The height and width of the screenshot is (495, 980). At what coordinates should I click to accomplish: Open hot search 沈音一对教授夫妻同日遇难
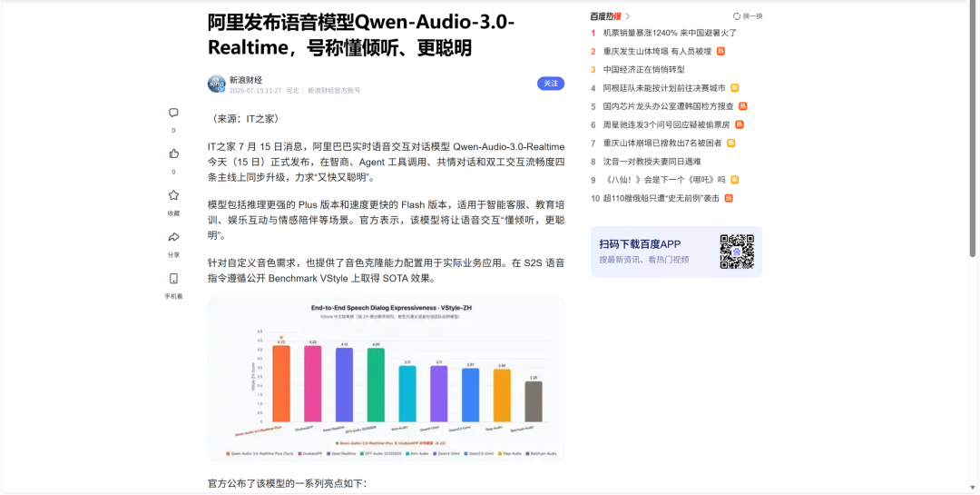pyautogui.click(x=652, y=162)
